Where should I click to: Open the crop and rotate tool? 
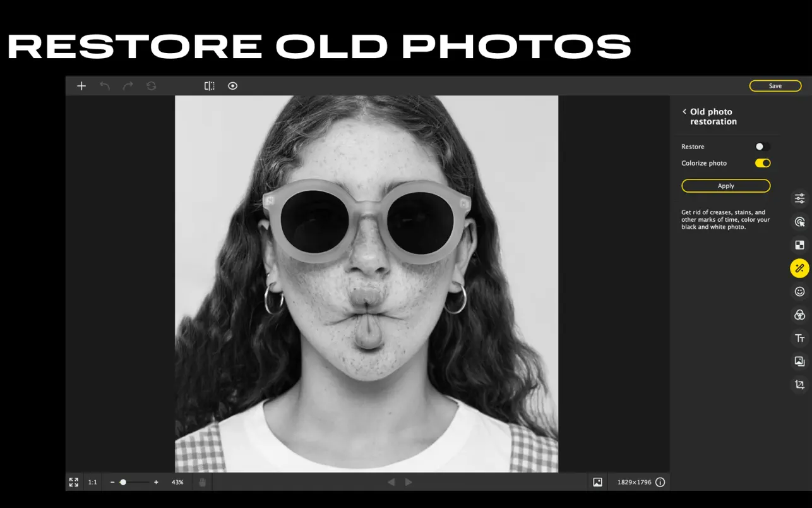click(799, 384)
